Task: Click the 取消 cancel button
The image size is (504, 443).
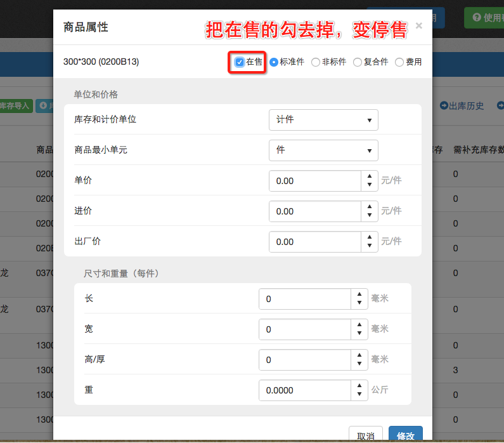Action: point(366,434)
